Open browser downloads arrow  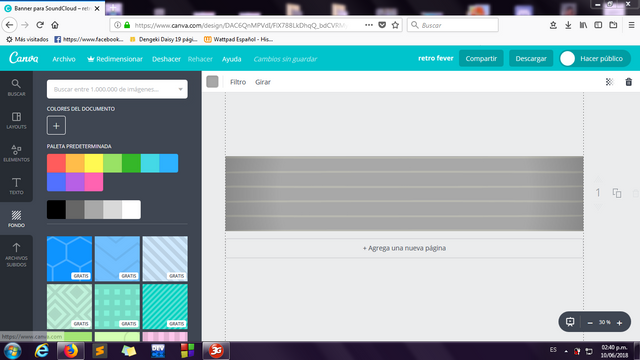tap(568, 25)
